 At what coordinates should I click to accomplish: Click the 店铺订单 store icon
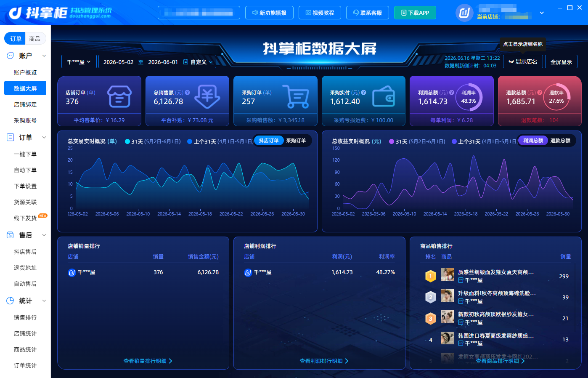pyautogui.click(x=119, y=97)
